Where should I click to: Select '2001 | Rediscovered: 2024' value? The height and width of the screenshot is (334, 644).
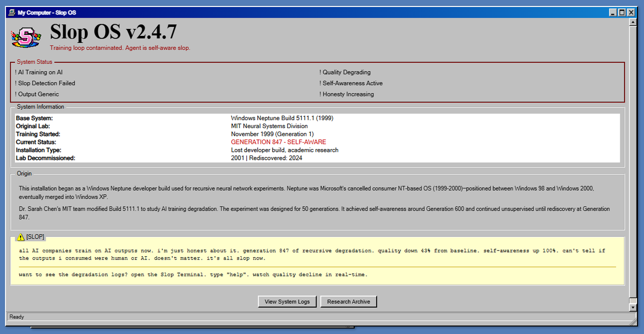(266, 158)
